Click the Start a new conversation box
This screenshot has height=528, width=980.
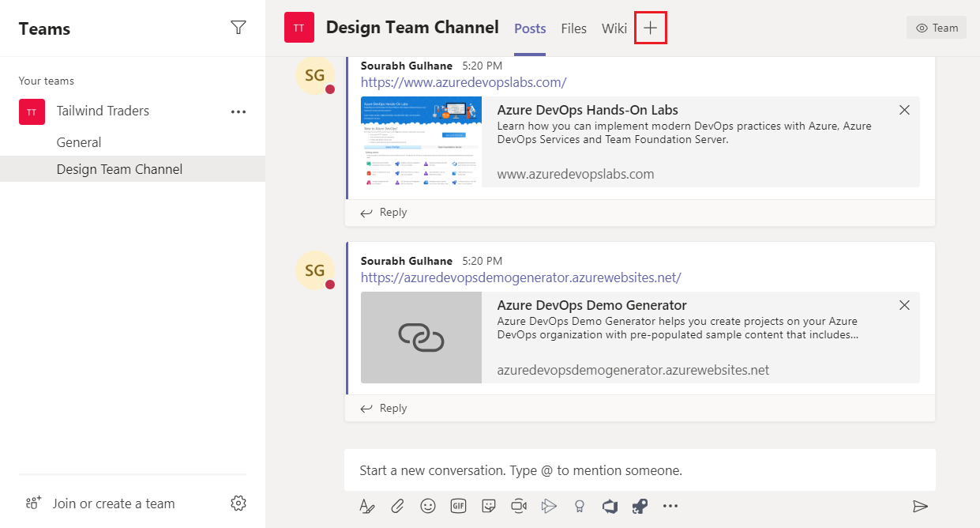point(640,470)
